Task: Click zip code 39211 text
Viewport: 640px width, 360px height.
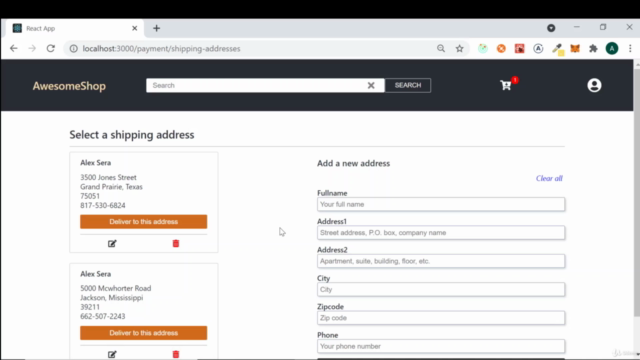Action: tap(90, 307)
